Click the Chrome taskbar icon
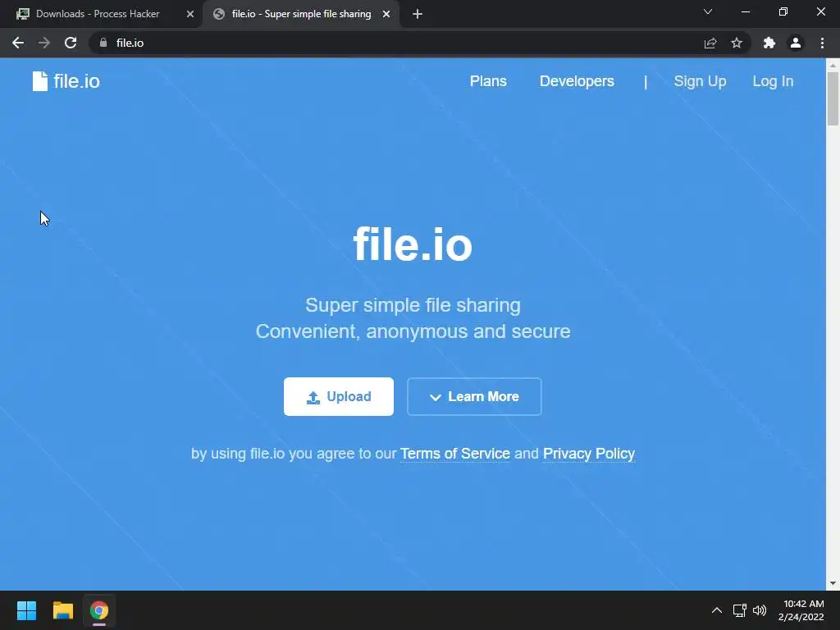Screen dimensions: 840x630 tap(99, 610)
